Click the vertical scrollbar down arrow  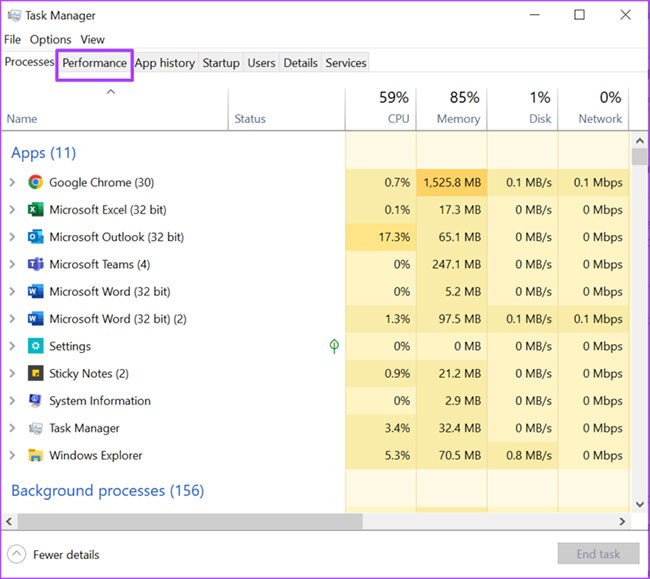click(x=640, y=504)
